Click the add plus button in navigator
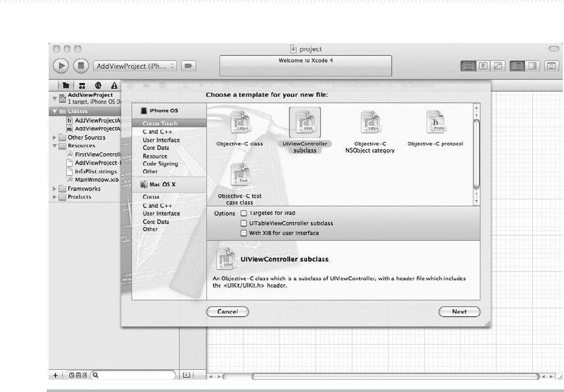 click(55, 375)
